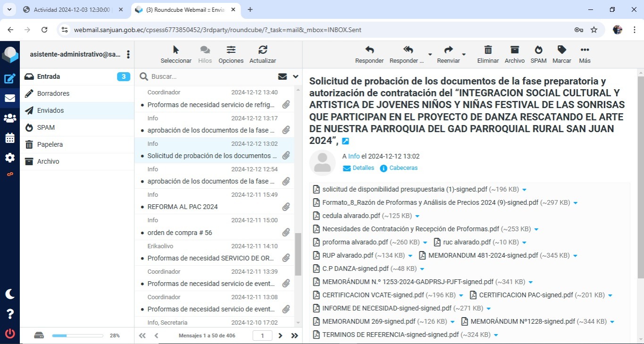Click the Responder reply icon

pyautogui.click(x=369, y=54)
